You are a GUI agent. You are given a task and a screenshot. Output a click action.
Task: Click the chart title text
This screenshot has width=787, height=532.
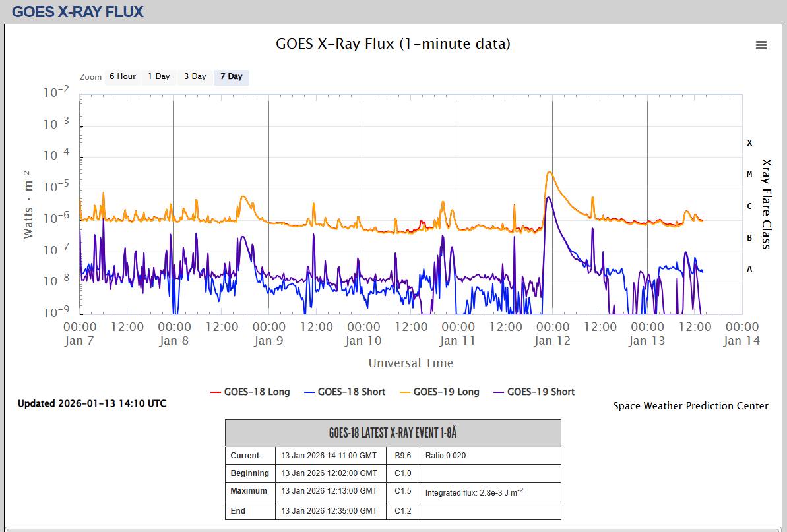tap(393, 44)
